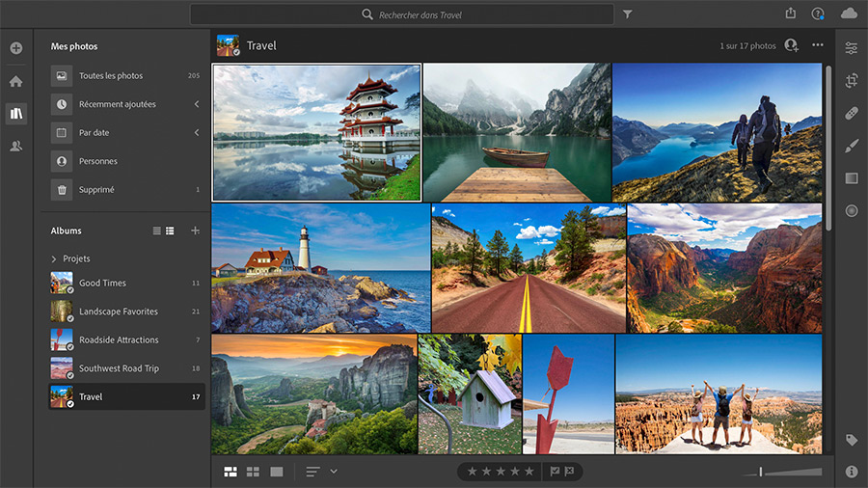Click the add album plus button
868x488 pixels.
click(x=195, y=230)
